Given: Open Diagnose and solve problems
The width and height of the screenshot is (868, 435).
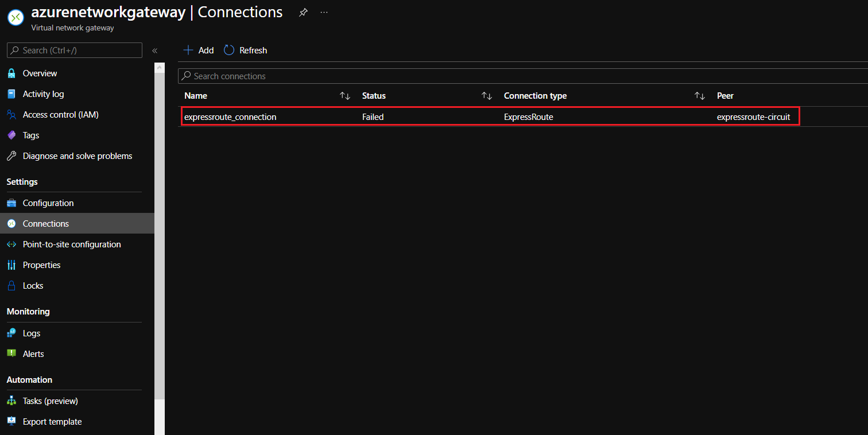Looking at the screenshot, I should (x=77, y=156).
